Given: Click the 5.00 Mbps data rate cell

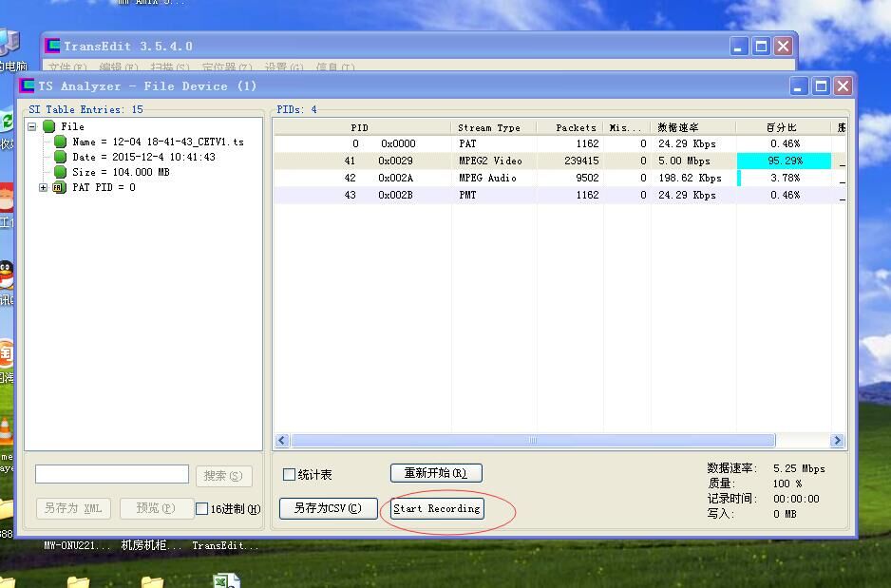Looking at the screenshot, I should coord(684,161).
